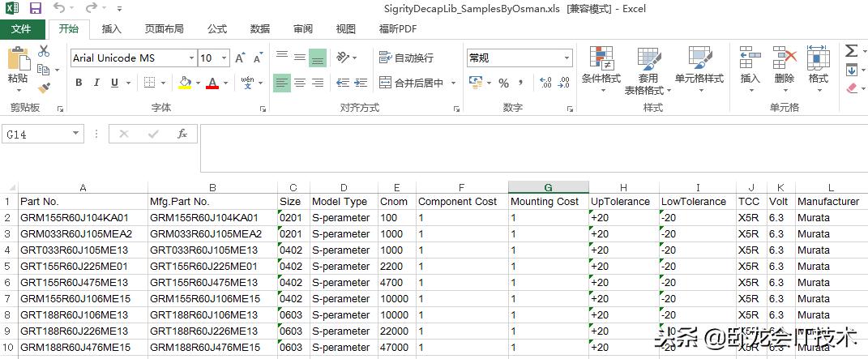Toggle Italic formatting
This screenshot has height=359, width=868.
(x=96, y=83)
